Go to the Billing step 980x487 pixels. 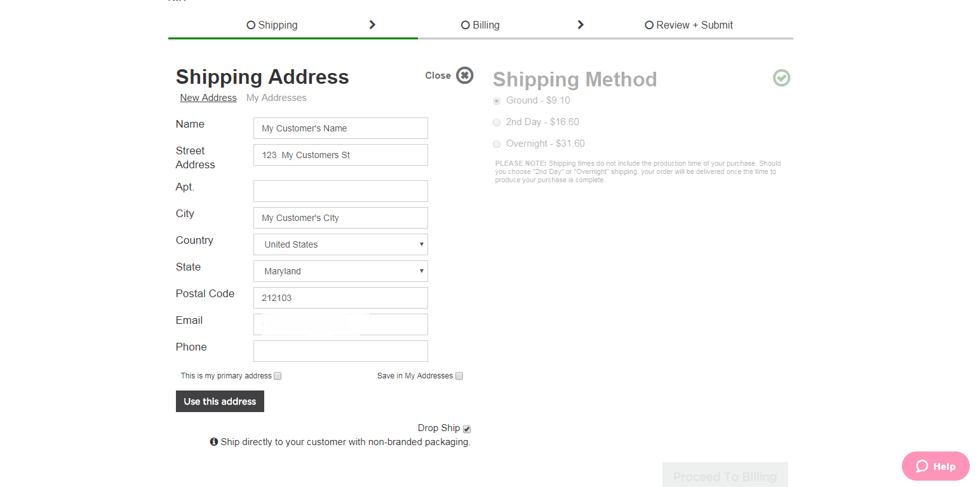pyautogui.click(x=480, y=25)
